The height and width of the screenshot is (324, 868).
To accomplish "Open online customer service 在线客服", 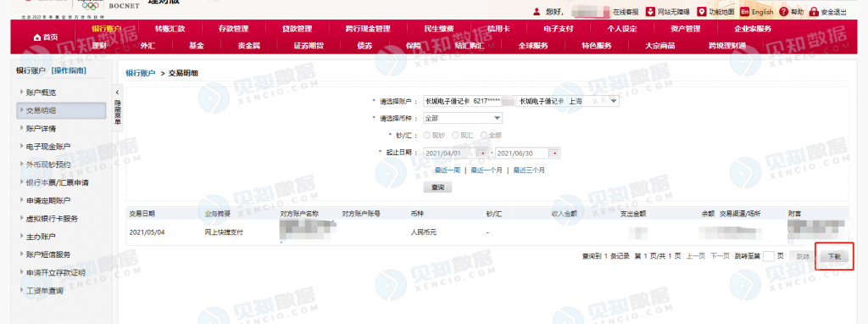I will click(x=626, y=12).
